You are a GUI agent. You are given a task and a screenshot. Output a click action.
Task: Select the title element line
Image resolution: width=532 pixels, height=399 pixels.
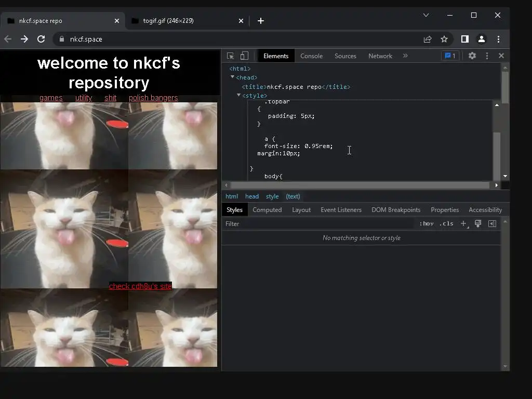click(x=296, y=87)
